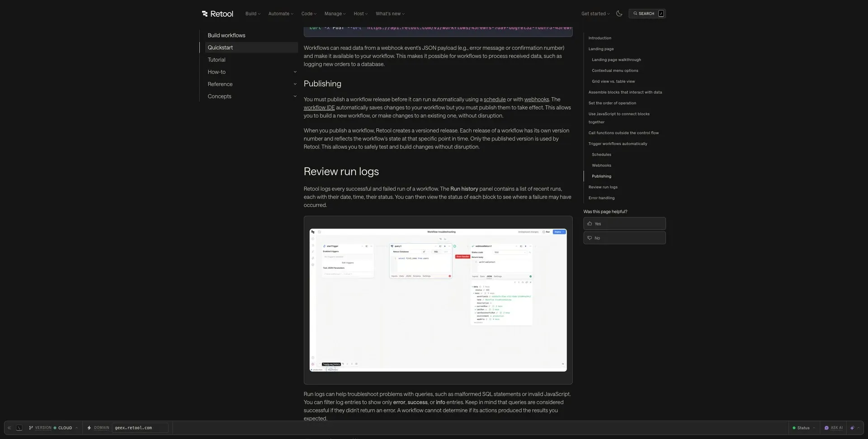Viewport: 868px width, 439px height.
Task: Click the Review run logs heading
Action: coord(341,172)
